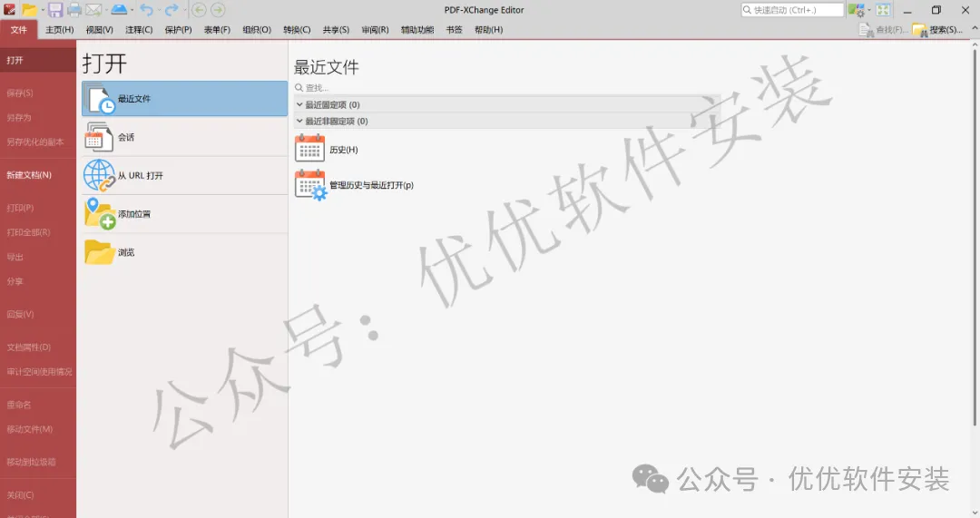Viewport: 980px width, 518px height.
Task: Open the undo history dropdown arrow
Action: [x=159, y=10]
